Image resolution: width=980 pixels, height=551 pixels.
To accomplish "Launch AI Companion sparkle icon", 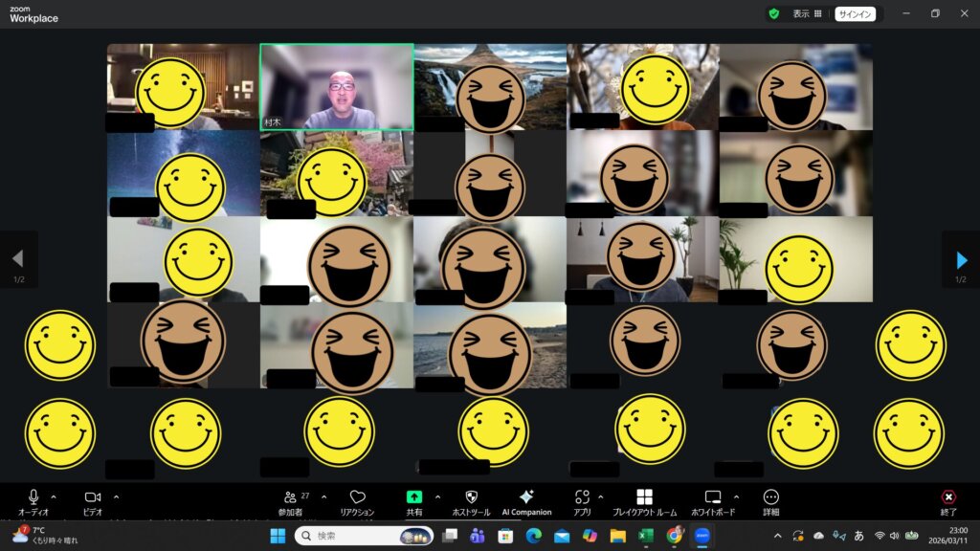I will 526,497.
